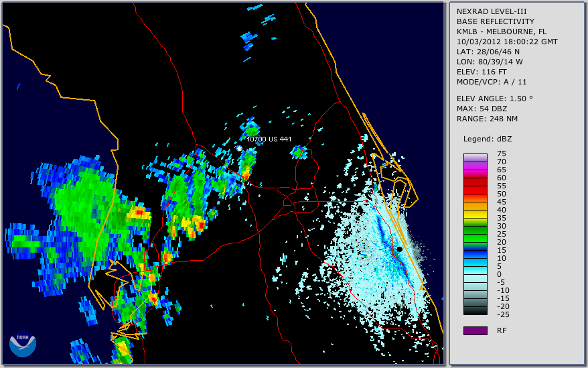Click the "MAX: 54 DBZ" line
Viewport: 588px width, 368px height.
482,109
